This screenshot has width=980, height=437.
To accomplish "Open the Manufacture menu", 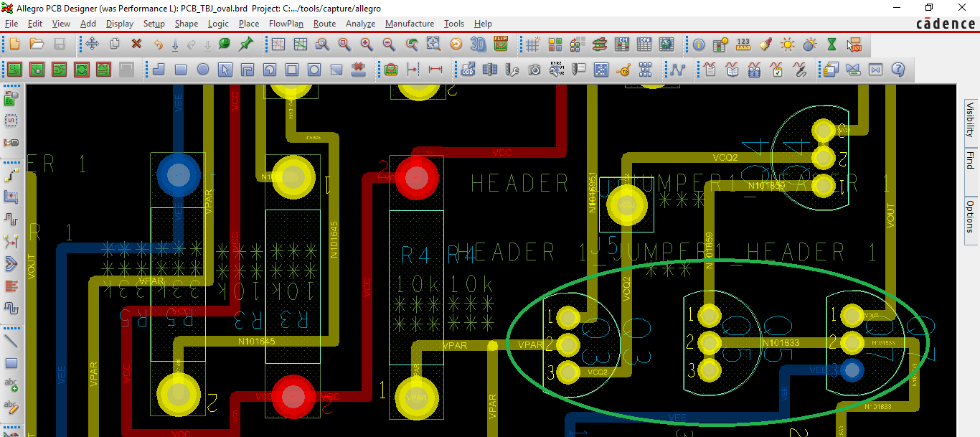I will pyautogui.click(x=409, y=24).
